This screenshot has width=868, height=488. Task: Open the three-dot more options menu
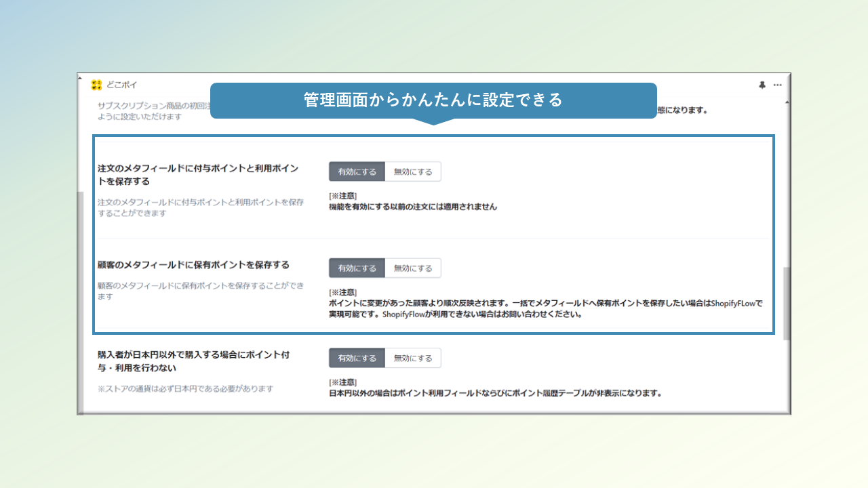pos(777,85)
